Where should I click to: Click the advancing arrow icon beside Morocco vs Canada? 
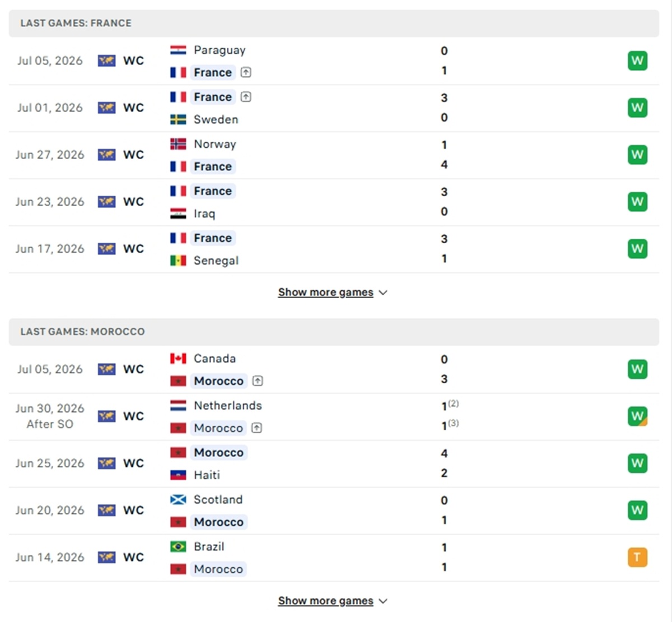[x=258, y=381]
